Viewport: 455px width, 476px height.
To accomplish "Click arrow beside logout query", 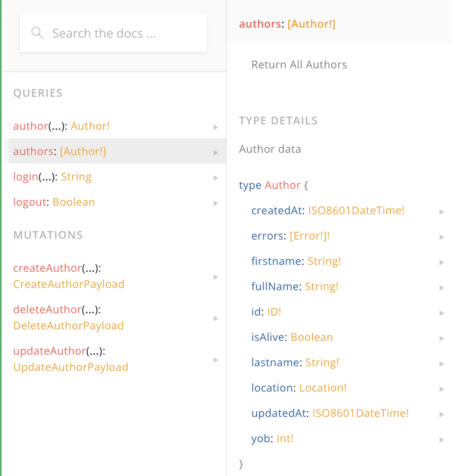I will click(x=216, y=203).
